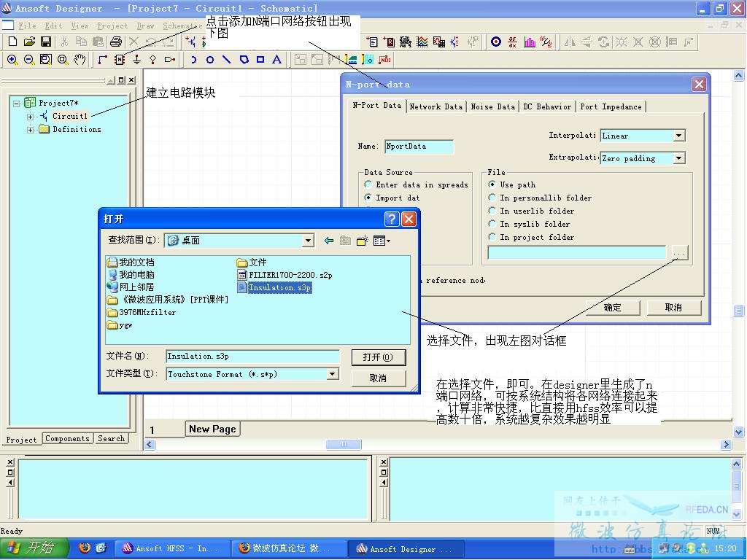
Task: Expand the Circuit1 tree node
Action: click(x=30, y=116)
